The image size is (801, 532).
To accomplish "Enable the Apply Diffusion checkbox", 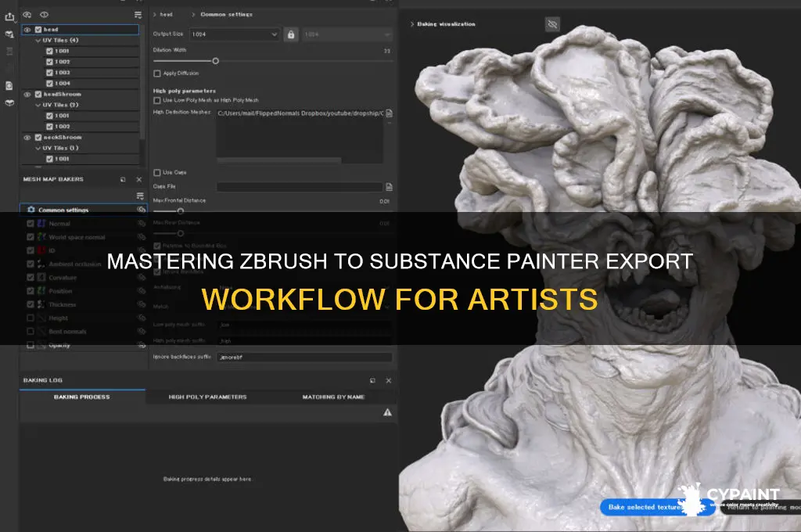I will click(157, 74).
